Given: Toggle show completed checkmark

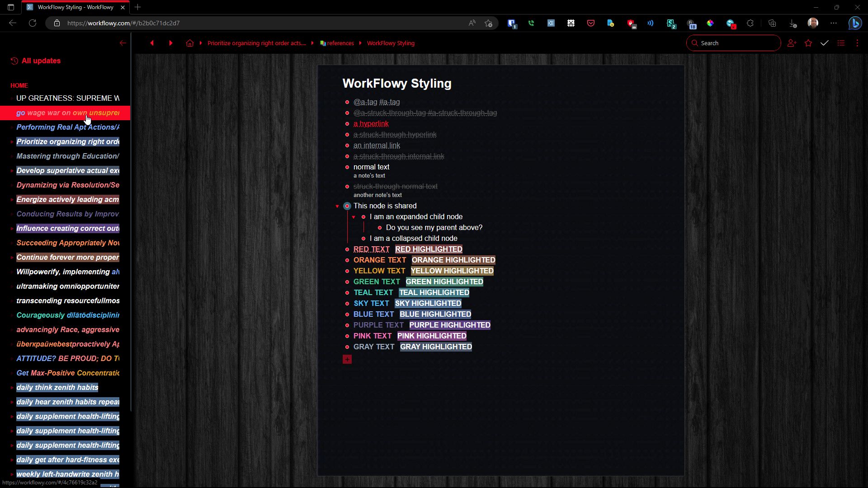Looking at the screenshot, I should pos(825,43).
